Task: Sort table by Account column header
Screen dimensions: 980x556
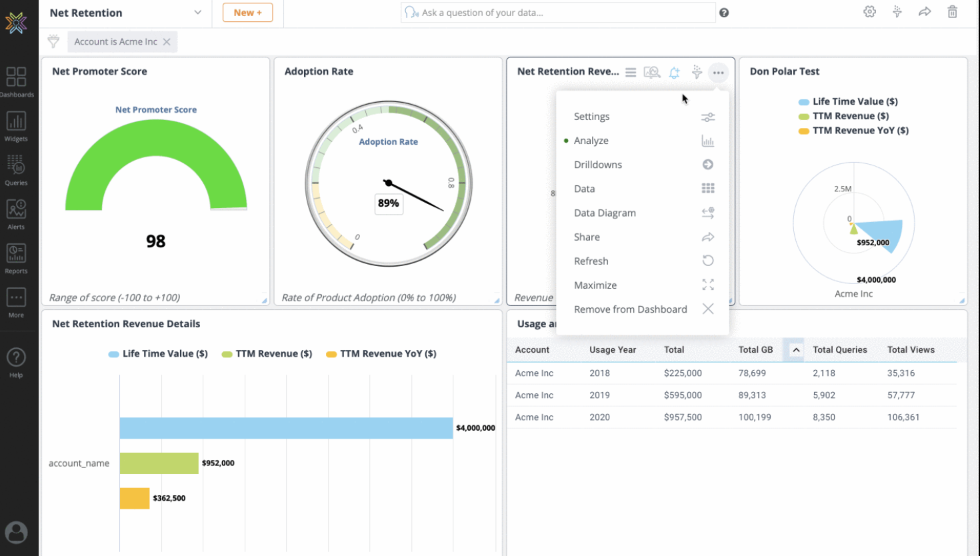Action: [532, 350]
